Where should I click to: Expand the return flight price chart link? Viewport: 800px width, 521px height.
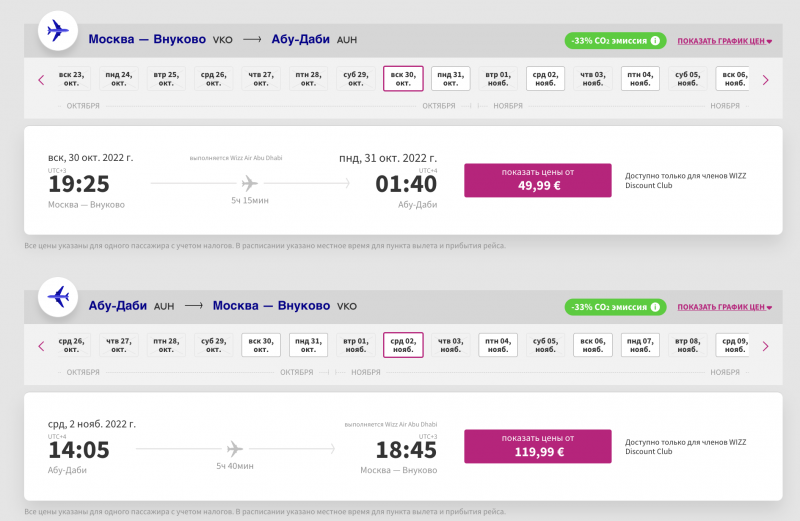click(x=724, y=307)
